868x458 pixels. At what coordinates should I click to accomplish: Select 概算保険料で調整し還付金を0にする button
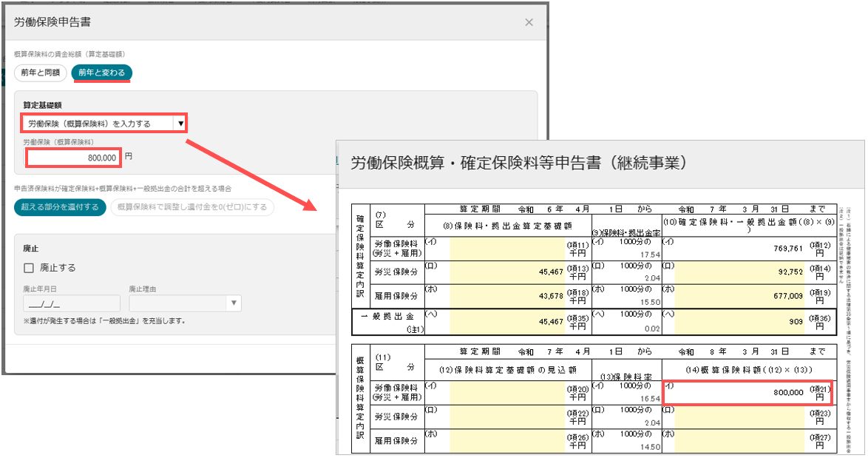pyautogui.click(x=192, y=207)
